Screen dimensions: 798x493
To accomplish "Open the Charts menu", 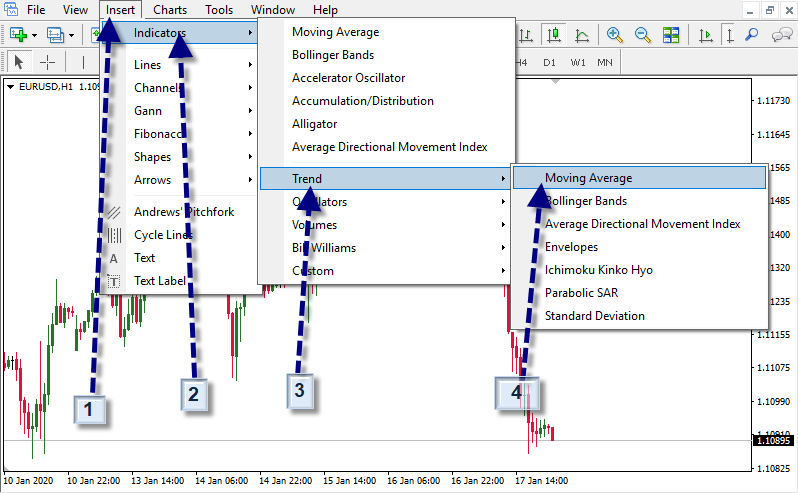I will [x=170, y=10].
